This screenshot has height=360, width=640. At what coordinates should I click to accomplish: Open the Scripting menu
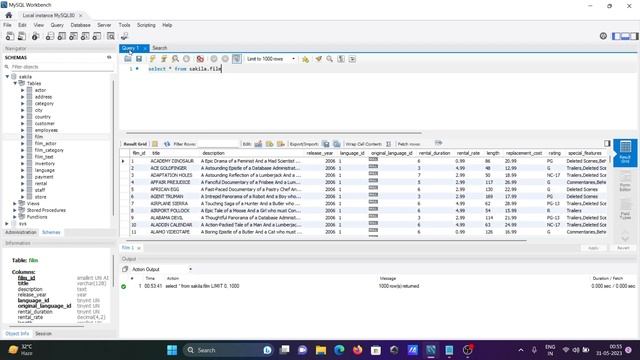click(146, 25)
